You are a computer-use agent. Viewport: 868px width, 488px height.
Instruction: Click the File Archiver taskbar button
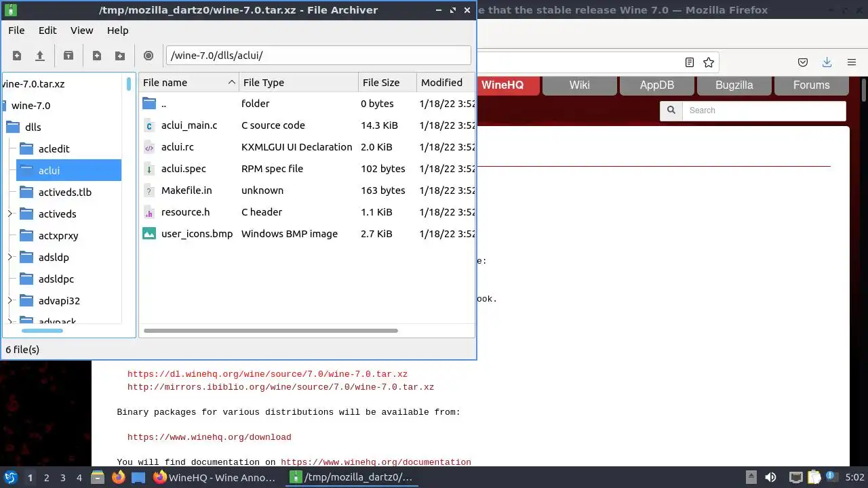[351, 478]
